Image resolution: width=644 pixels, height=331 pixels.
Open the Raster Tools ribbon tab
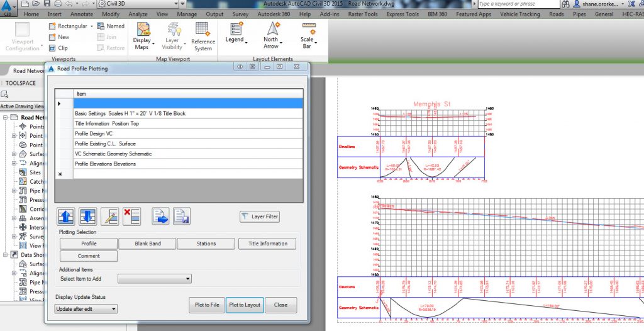coord(363,14)
